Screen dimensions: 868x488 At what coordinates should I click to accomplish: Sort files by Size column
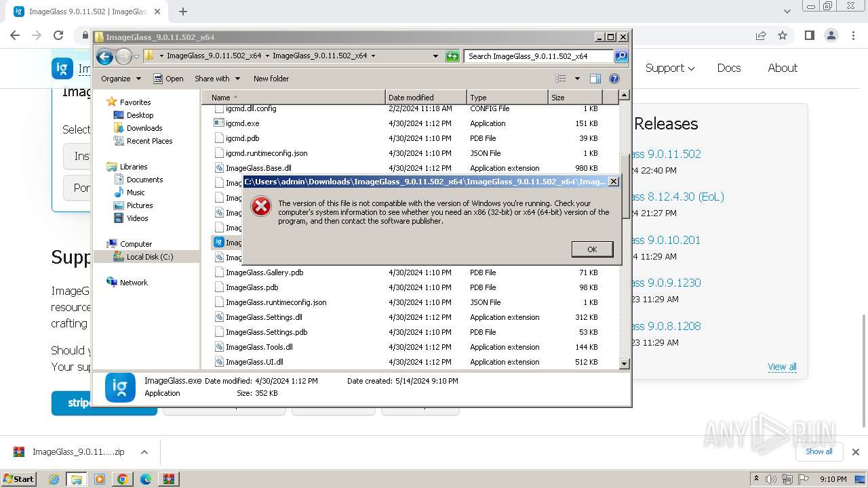pyautogui.click(x=575, y=98)
